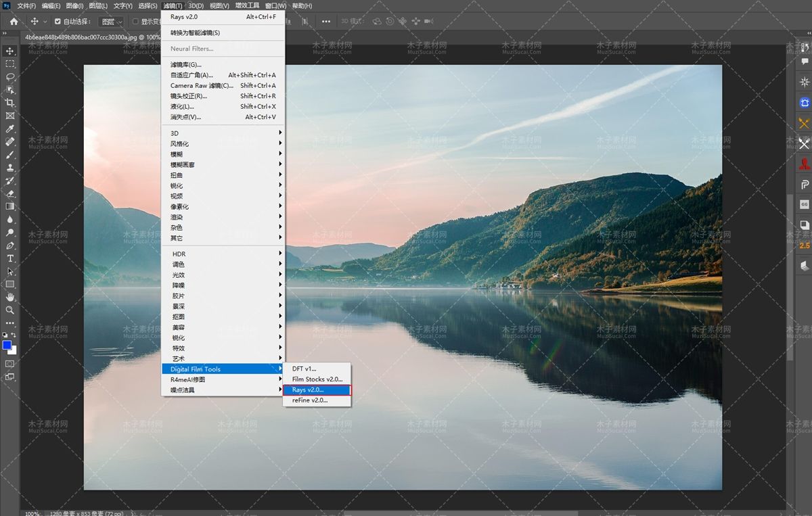Reset default foreground and background colors
This screenshot has height=516, width=812.
click(x=5, y=335)
